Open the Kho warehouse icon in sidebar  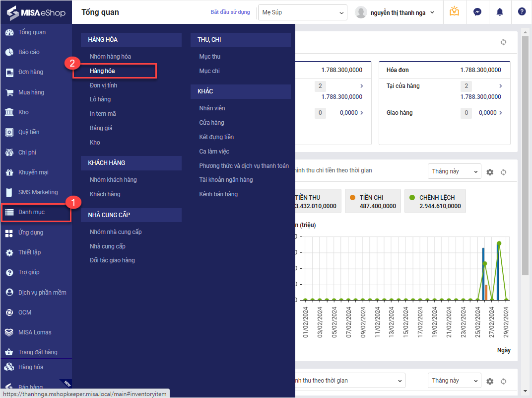[x=9, y=112]
